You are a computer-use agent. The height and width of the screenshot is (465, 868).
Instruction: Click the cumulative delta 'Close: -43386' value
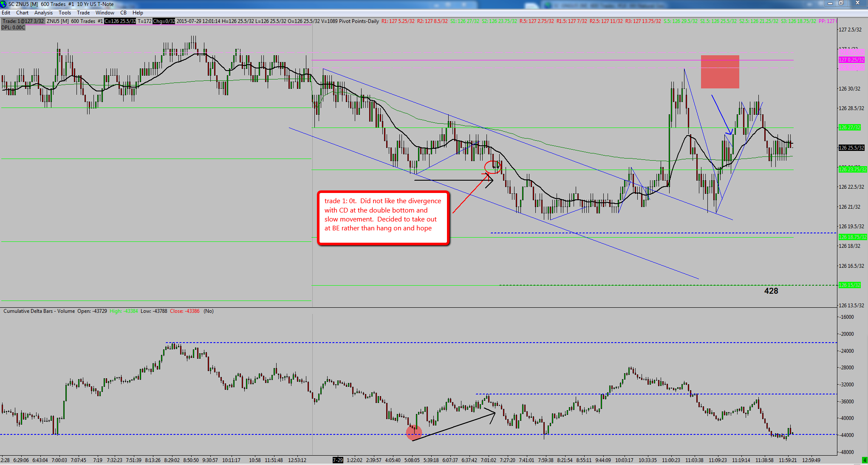(185, 311)
